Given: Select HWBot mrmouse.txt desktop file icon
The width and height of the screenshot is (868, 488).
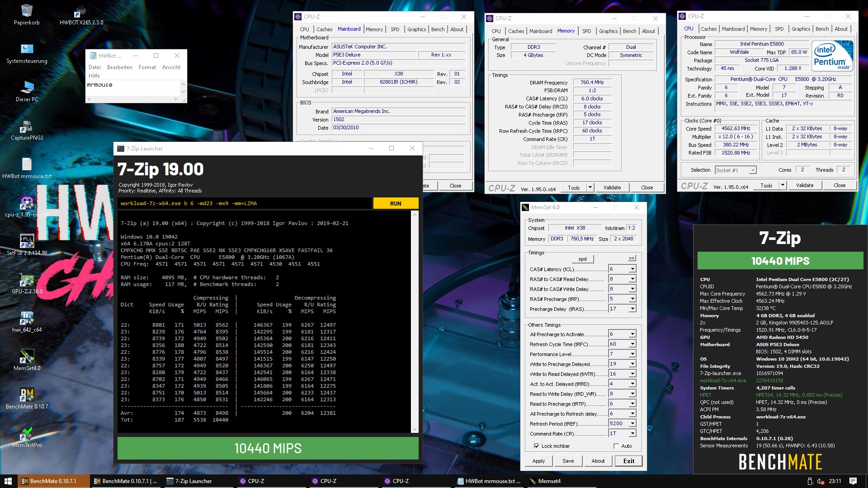Looking at the screenshot, I should click(27, 168).
